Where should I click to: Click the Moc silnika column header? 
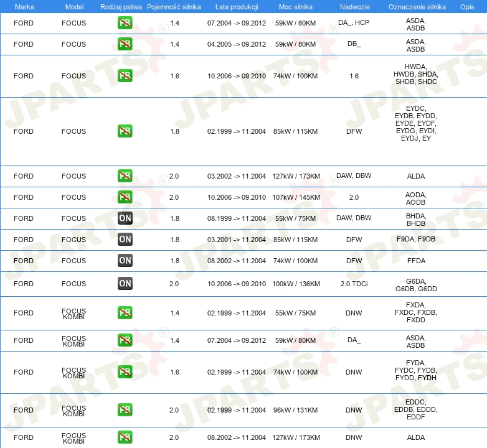coord(295,7)
